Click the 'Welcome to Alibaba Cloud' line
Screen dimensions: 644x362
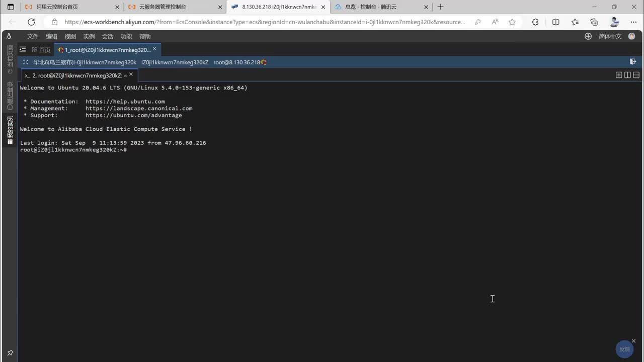point(106,129)
